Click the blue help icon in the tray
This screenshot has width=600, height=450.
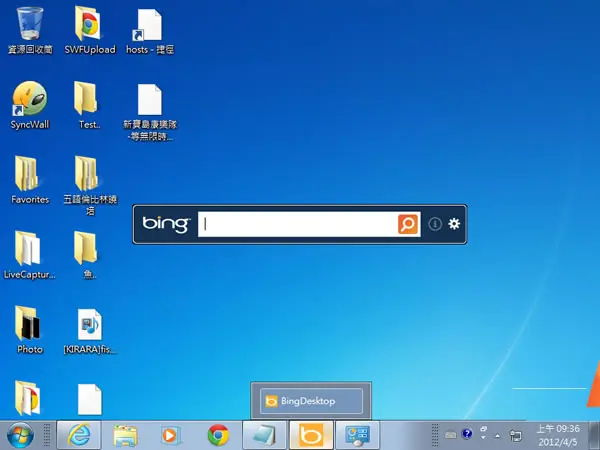[x=467, y=434]
